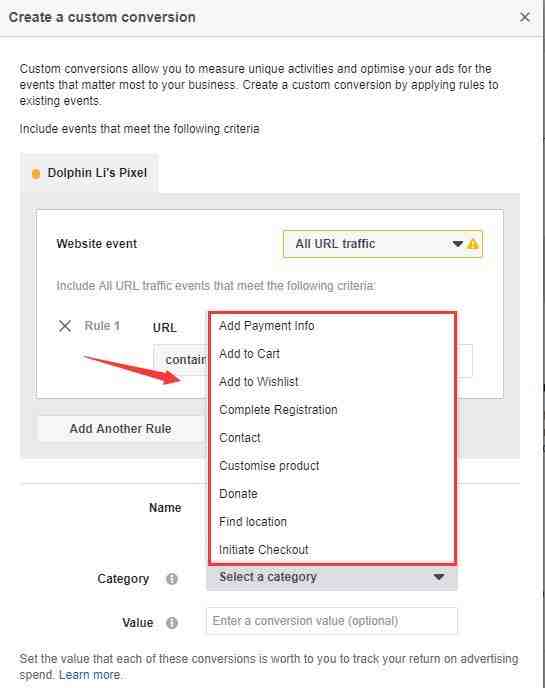
Task: Select Add Payment Info option
Action: tap(267, 326)
